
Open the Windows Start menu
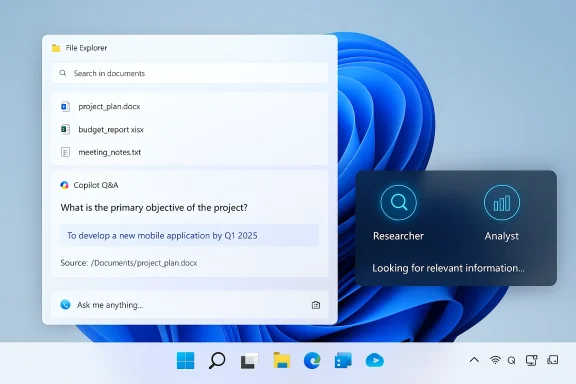pos(186,360)
